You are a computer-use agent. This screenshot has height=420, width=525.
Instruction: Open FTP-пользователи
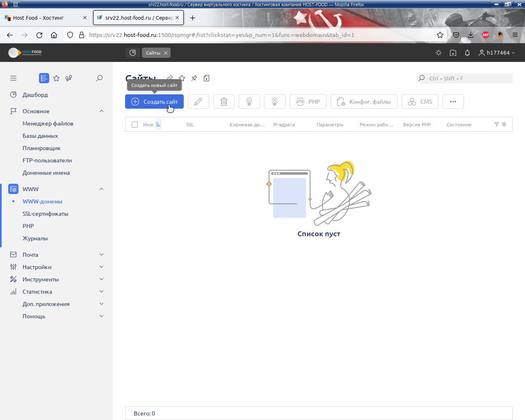(x=47, y=160)
